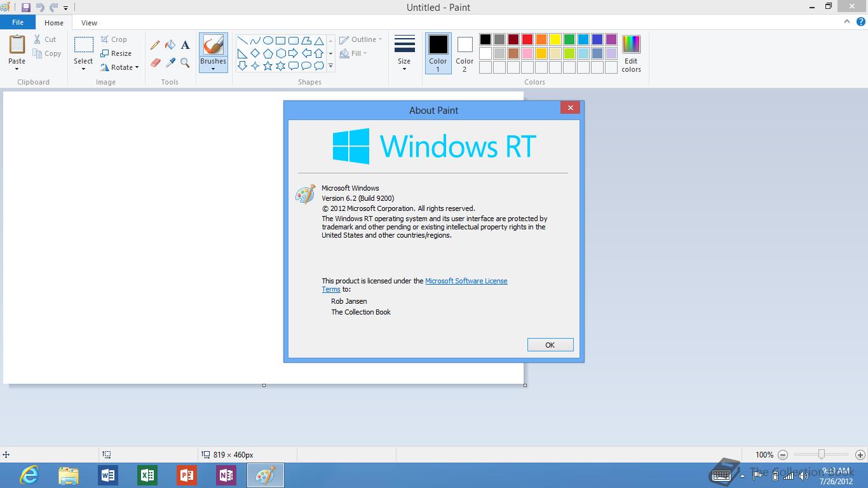The width and height of the screenshot is (868, 488).
Task: Activate Color 1 foreground selector
Action: point(438,53)
